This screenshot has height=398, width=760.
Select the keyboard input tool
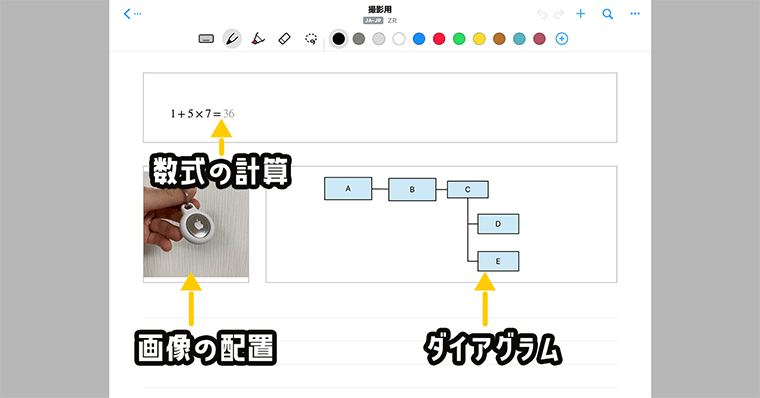point(206,39)
